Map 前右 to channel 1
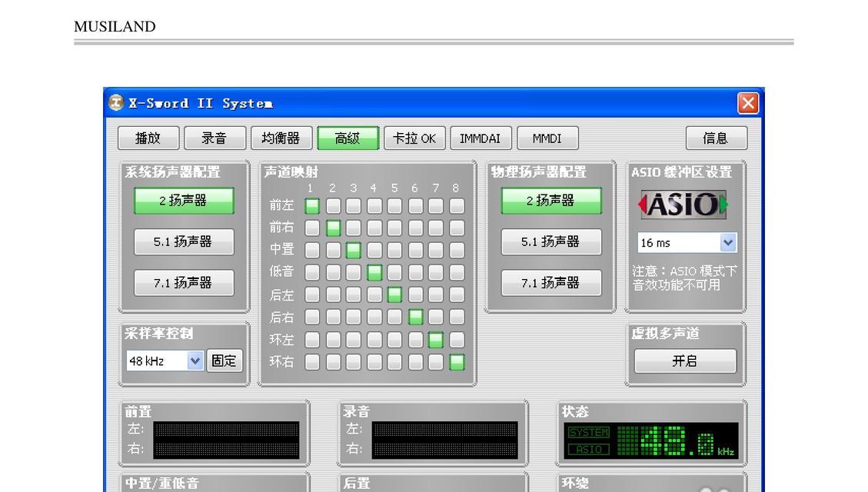This screenshot has width=868, height=492. 312,228
